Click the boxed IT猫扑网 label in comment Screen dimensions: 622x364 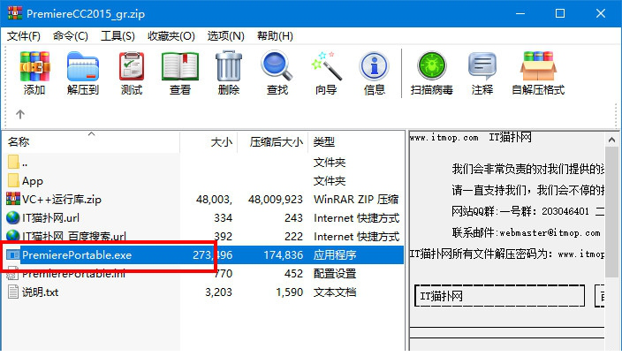(499, 296)
